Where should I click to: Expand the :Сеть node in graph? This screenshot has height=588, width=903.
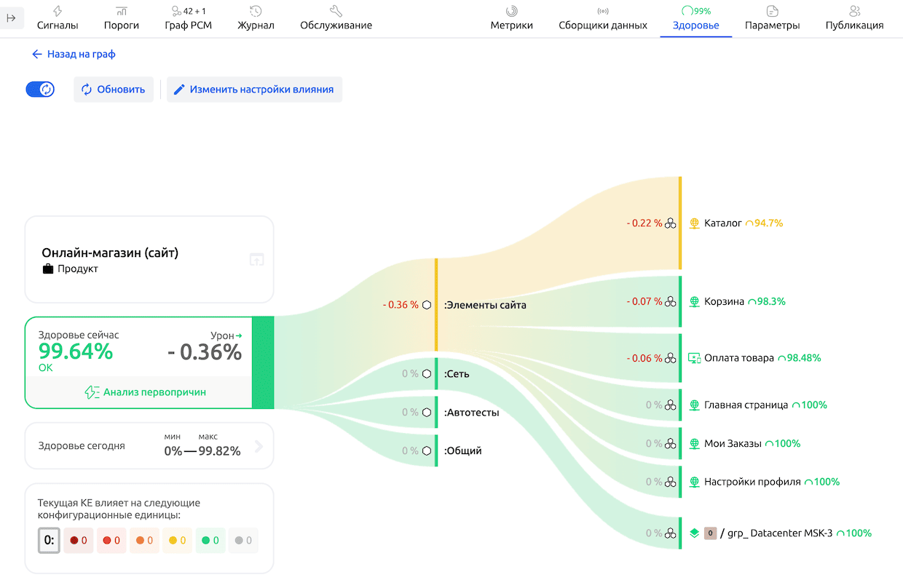457,374
